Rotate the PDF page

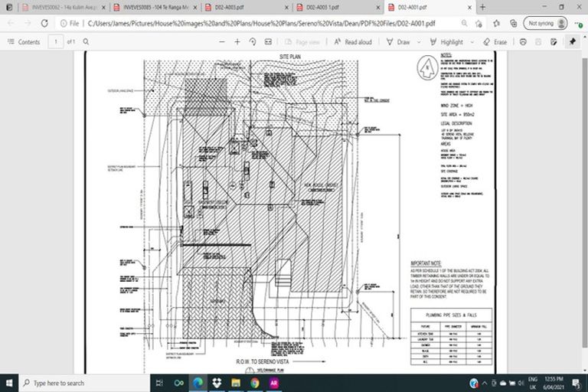[253, 42]
